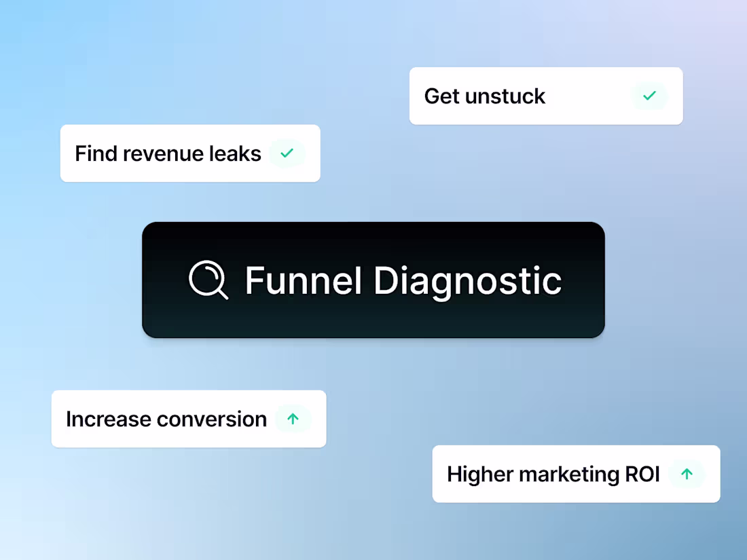747x560 pixels.
Task: Click the magnifying glass icon on Funnel Diagnostic
Action: (x=208, y=280)
